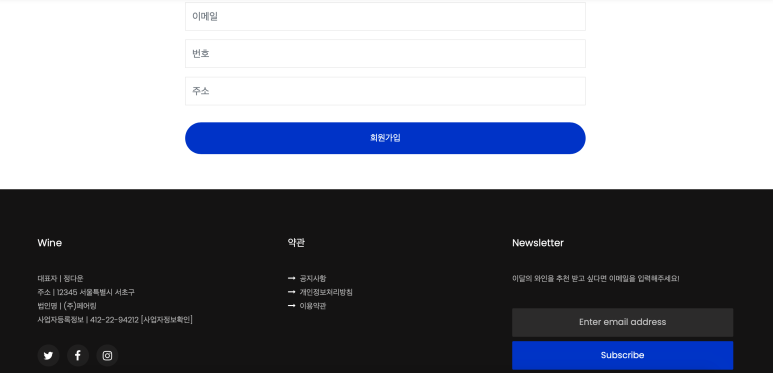Open the 이용약관 link
The width and height of the screenshot is (773, 373).
coord(313,306)
